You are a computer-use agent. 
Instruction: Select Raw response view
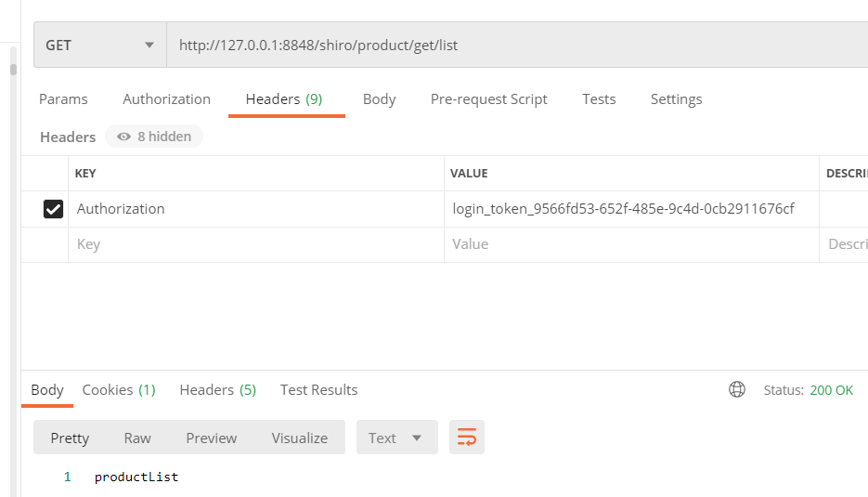[x=137, y=438]
